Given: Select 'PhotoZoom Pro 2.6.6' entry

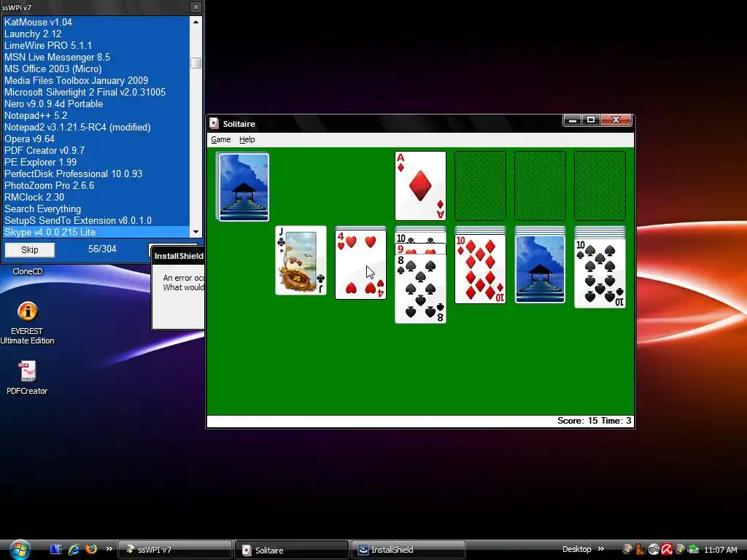Looking at the screenshot, I should [96, 185].
